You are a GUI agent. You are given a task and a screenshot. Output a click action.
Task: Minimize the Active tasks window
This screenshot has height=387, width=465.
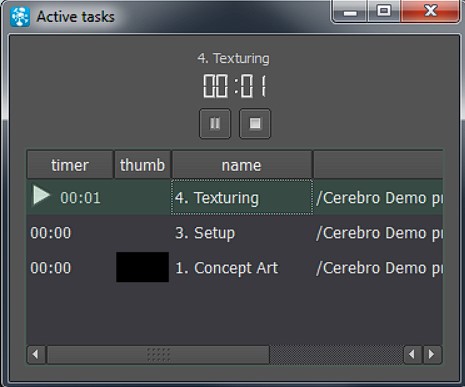pyautogui.click(x=350, y=12)
